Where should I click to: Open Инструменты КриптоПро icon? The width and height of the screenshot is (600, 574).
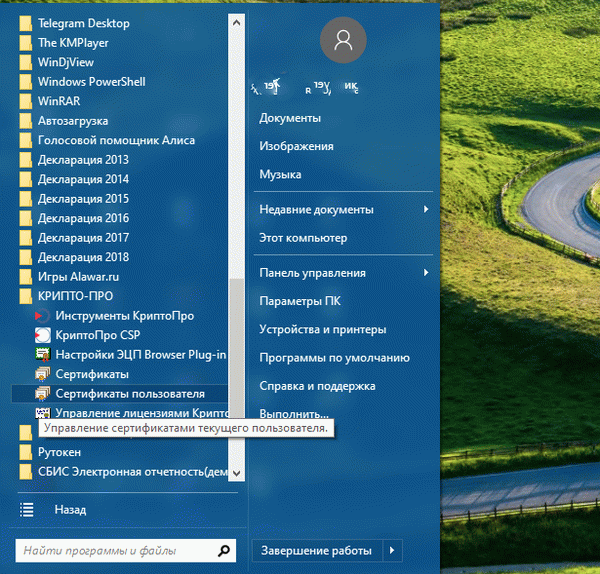click(x=42, y=316)
